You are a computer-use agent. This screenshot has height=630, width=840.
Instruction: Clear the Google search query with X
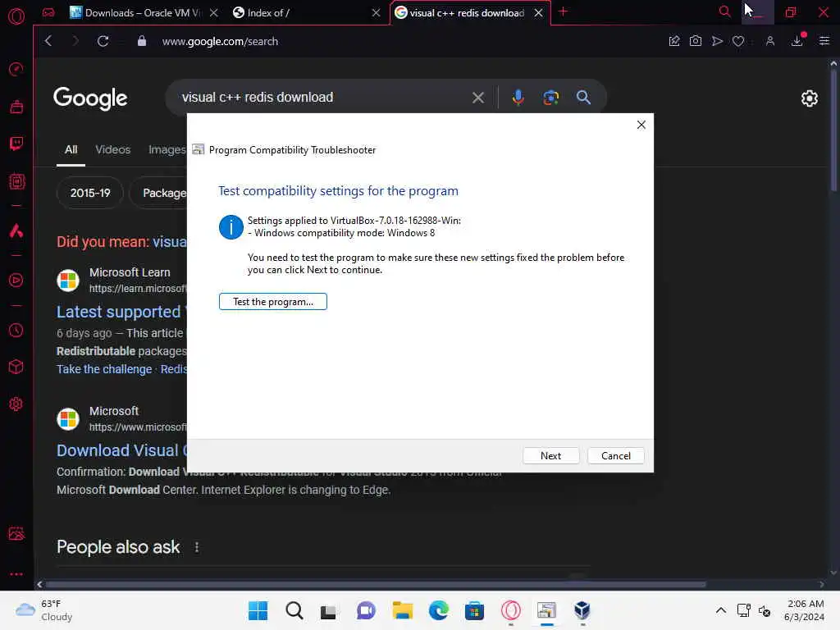(x=478, y=98)
